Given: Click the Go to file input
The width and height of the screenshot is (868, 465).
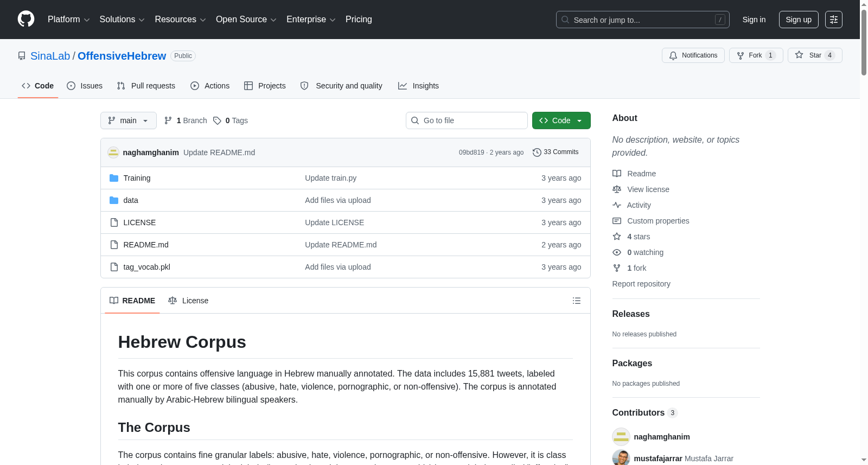Looking at the screenshot, I should (x=467, y=120).
